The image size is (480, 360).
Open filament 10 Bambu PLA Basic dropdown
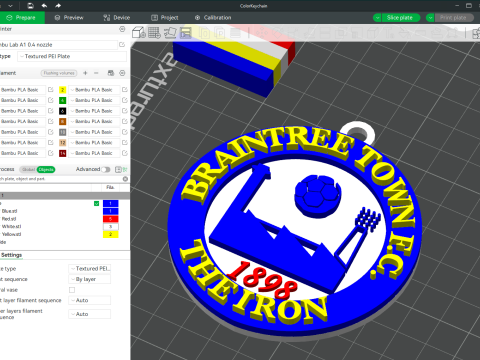94,132
